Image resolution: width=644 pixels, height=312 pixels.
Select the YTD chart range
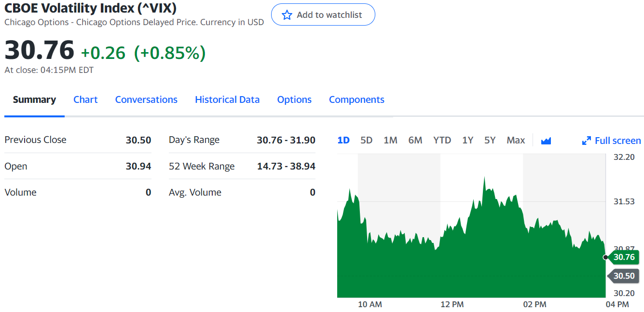pyautogui.click(x=442, y=140)
